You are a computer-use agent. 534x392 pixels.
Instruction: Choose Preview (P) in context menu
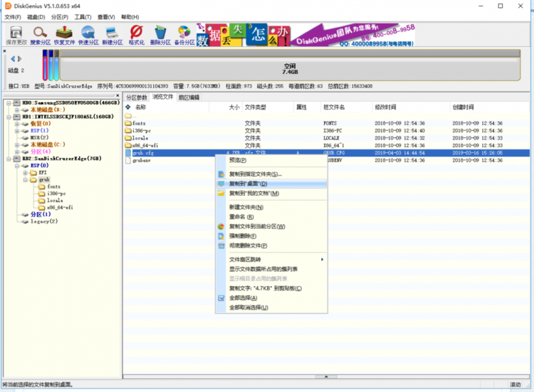point(271,160)
